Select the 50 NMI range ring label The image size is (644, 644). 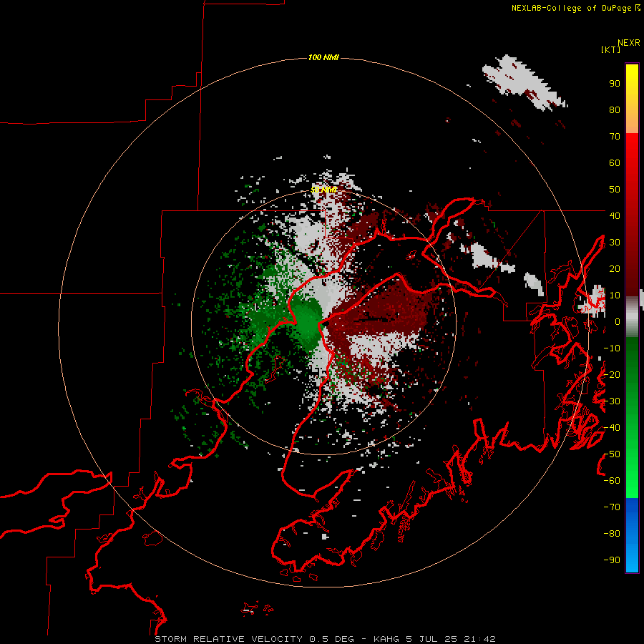[x=323, y=190]
